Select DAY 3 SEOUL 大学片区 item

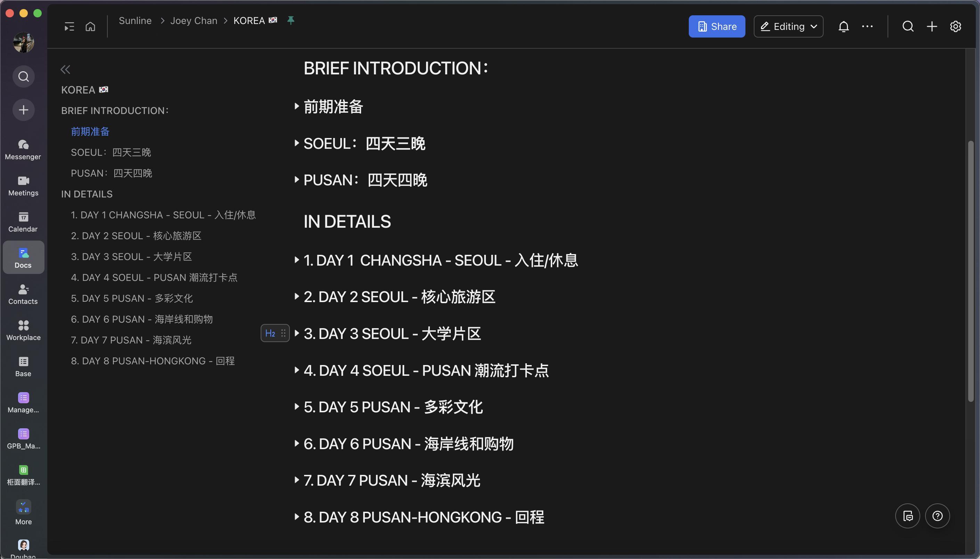tap(392, 334)
